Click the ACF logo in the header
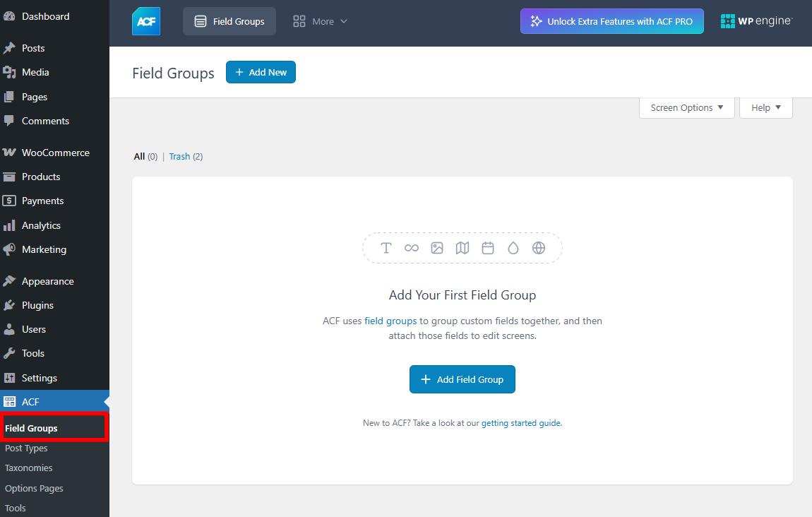Image resolution: width=812 pixels, height=517 pixels. point(145,21)
